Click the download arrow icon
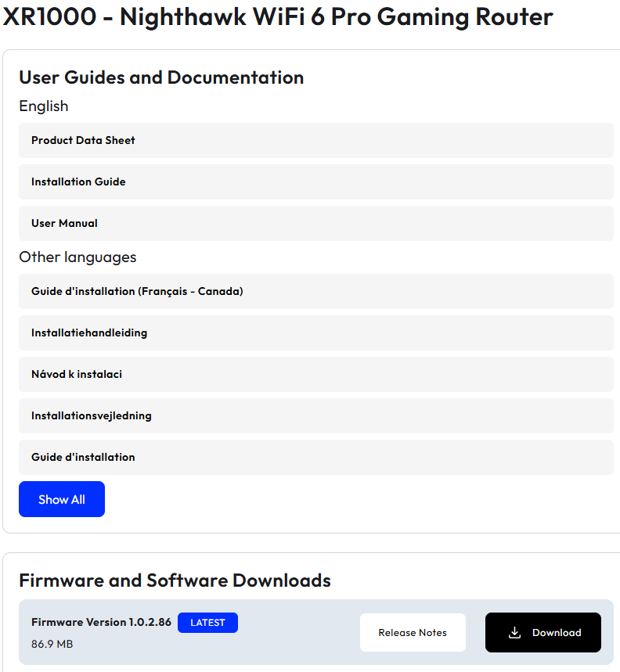620x672 pixels. (514, 633)
